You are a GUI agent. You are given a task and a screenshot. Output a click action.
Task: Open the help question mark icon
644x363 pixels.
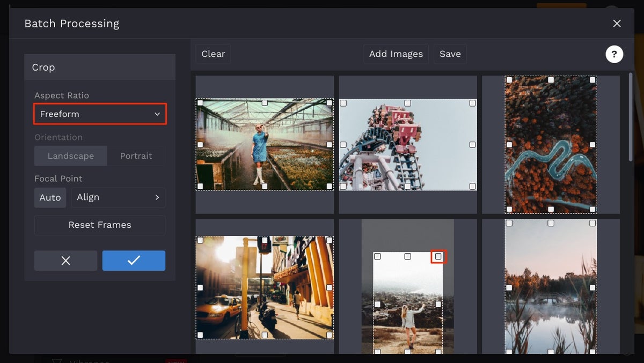[614, 54]
